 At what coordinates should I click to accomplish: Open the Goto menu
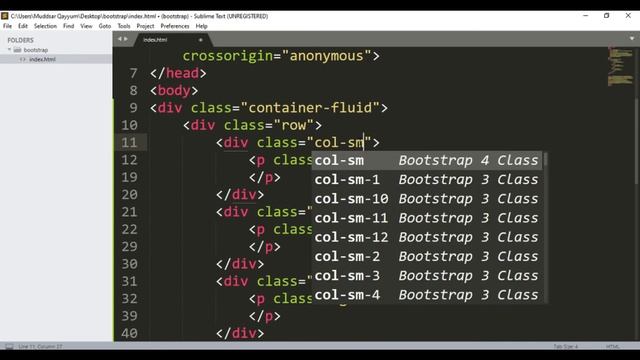[x=104, y=26]
